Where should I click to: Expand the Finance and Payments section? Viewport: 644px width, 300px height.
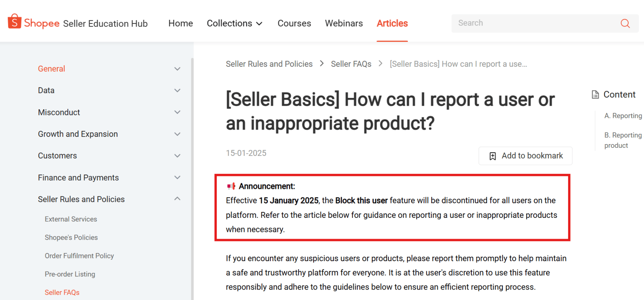[177, 177]
